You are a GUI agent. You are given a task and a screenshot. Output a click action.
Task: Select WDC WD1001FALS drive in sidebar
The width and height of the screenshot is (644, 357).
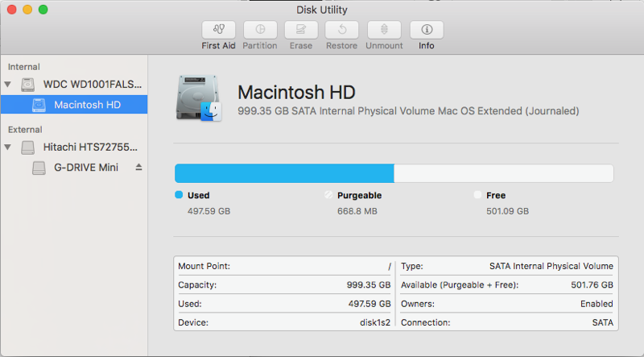tap(74, 85)
